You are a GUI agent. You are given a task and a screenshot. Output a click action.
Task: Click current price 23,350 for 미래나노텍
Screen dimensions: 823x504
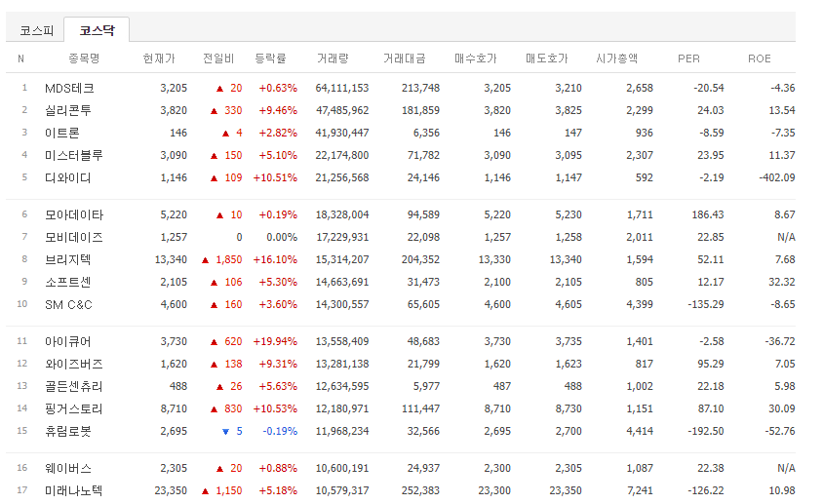(x=171, y=491)
